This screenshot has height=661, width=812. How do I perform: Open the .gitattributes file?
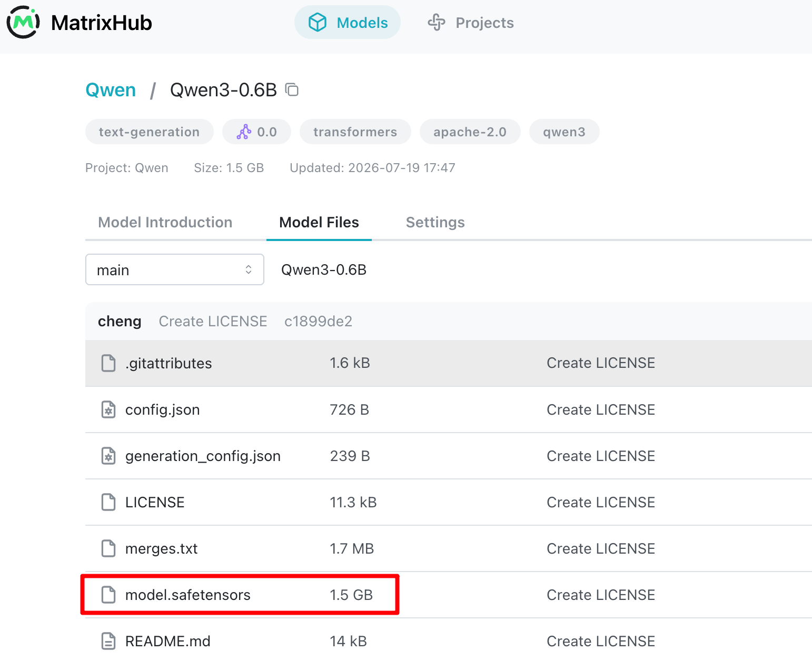click(x=169, y=363)
